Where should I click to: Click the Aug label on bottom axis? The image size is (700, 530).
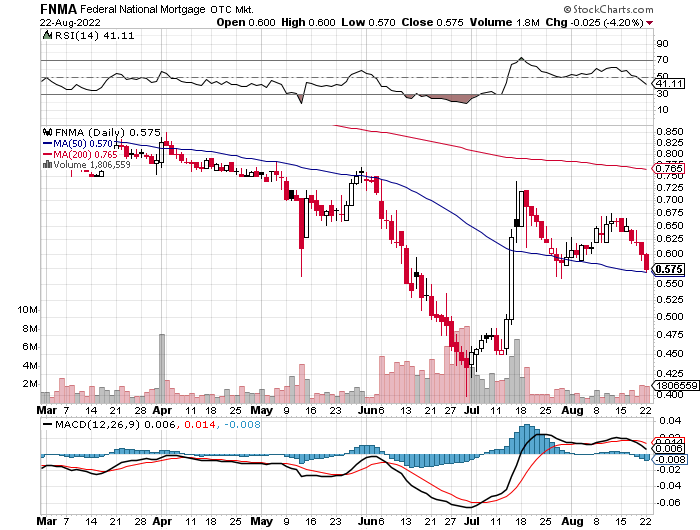(572, 521)
